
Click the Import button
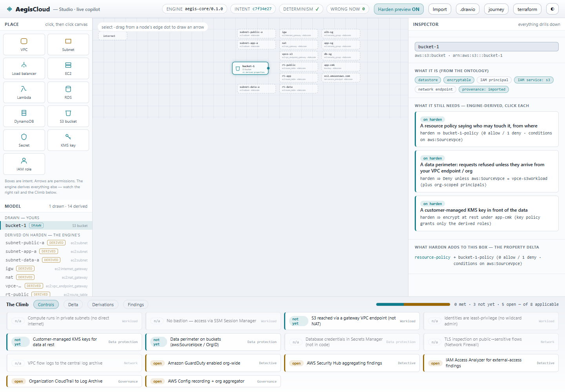[x=439, y=9]
